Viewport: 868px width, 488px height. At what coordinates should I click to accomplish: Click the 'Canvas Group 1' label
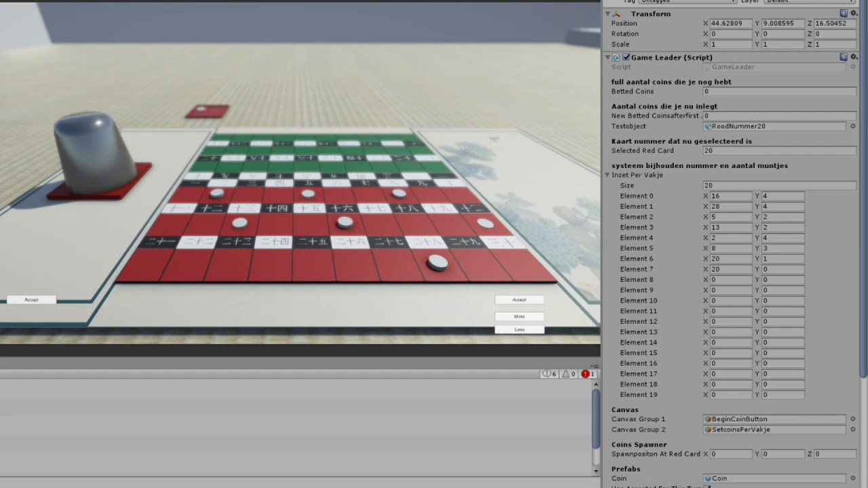point(638,420)
